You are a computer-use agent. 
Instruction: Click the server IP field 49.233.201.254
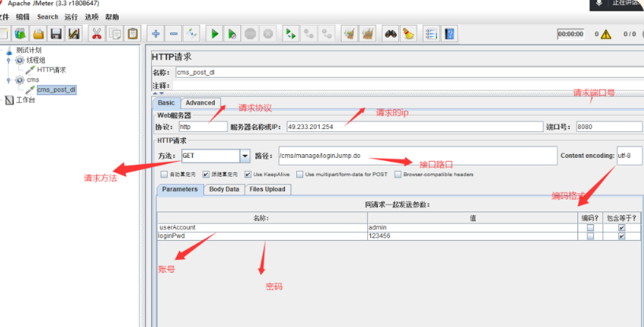(x=415, y=127)
